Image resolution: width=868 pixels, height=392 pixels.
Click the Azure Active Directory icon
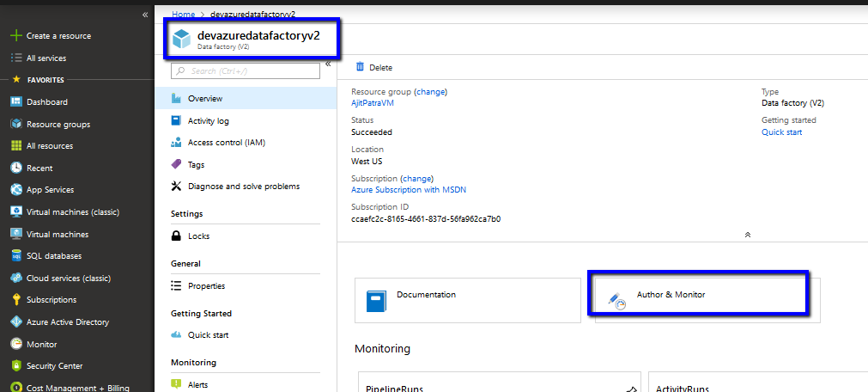click(x=15, y=322)
